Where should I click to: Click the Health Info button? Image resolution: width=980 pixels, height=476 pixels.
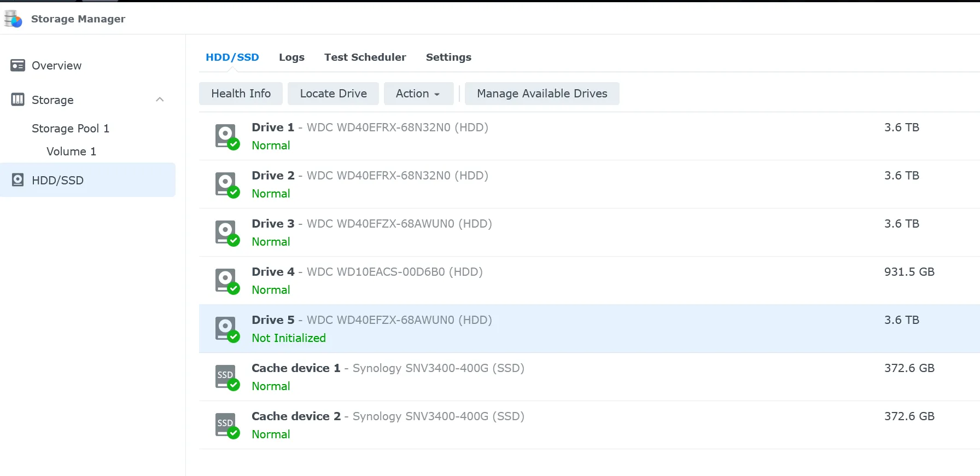241,94
